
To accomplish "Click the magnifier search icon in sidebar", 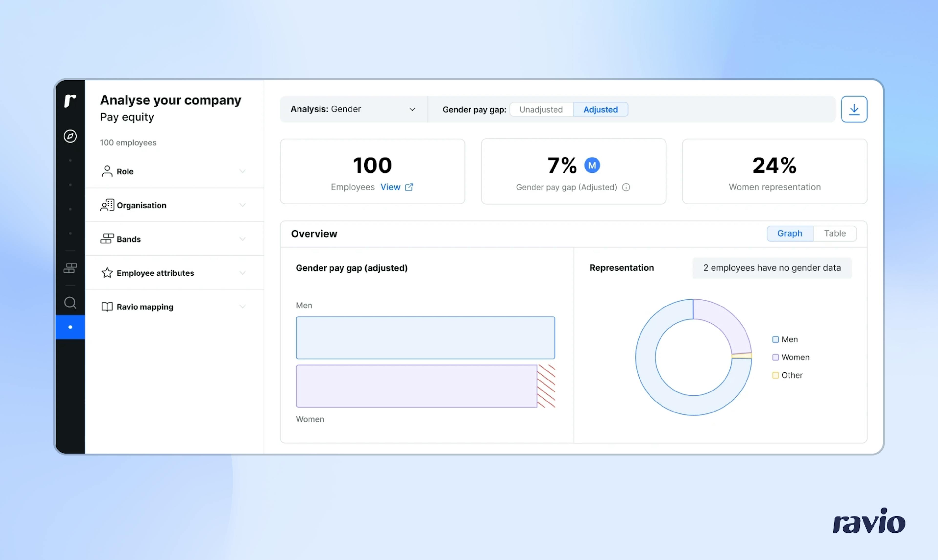I will [x=70, y=303].
